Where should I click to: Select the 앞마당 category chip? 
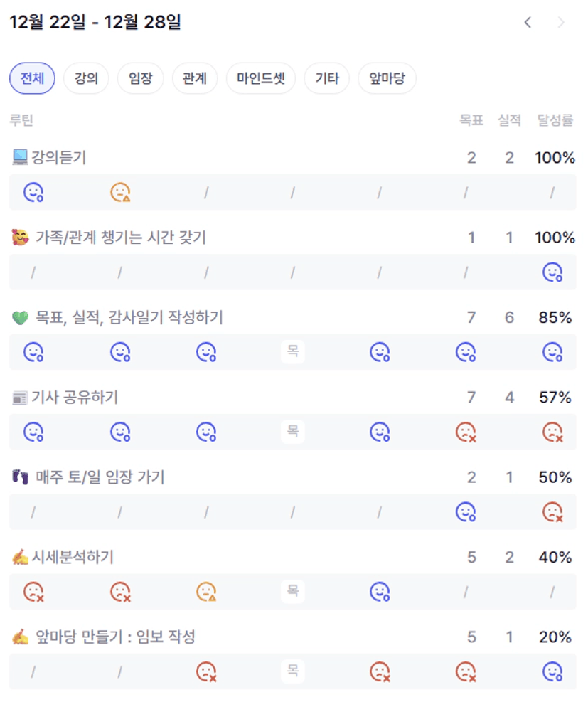pyautogui.click(x=387, y=78)
